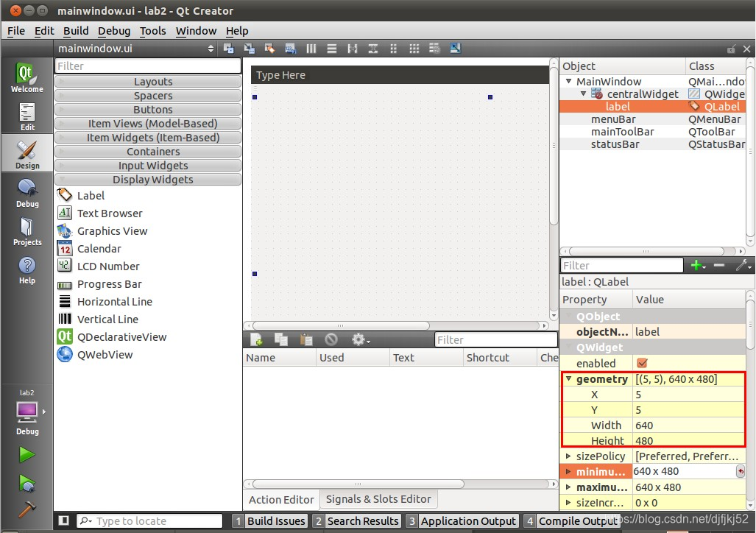Open the Application Output pane
This screenshot has height=533, width=756.
click(x=462, y=521)
